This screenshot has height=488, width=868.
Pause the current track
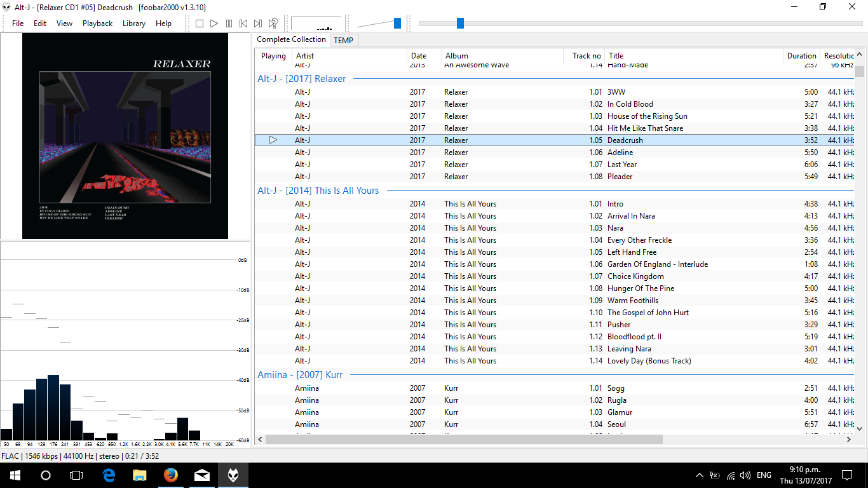(x=229, y=24)
